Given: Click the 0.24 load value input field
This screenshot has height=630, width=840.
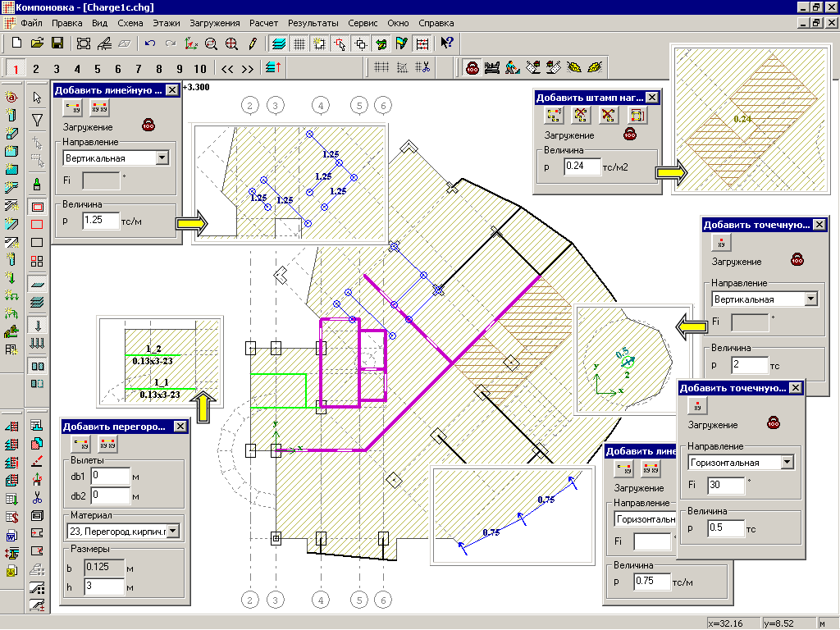Looking at the screenshot, I should [x=582, y=167].
